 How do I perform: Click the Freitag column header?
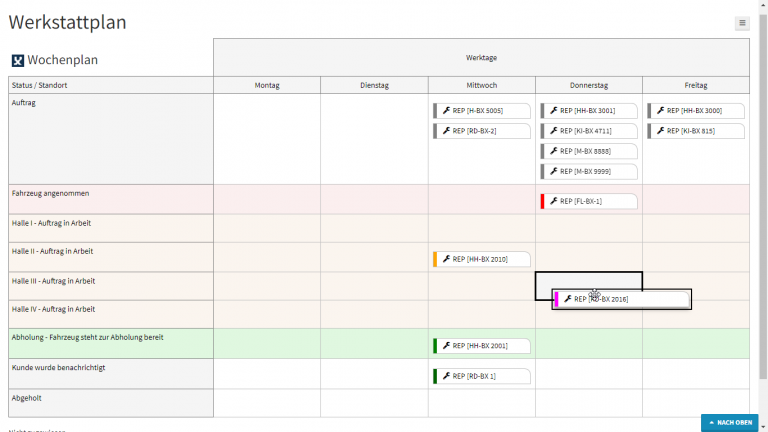click(x=696, y=85)
